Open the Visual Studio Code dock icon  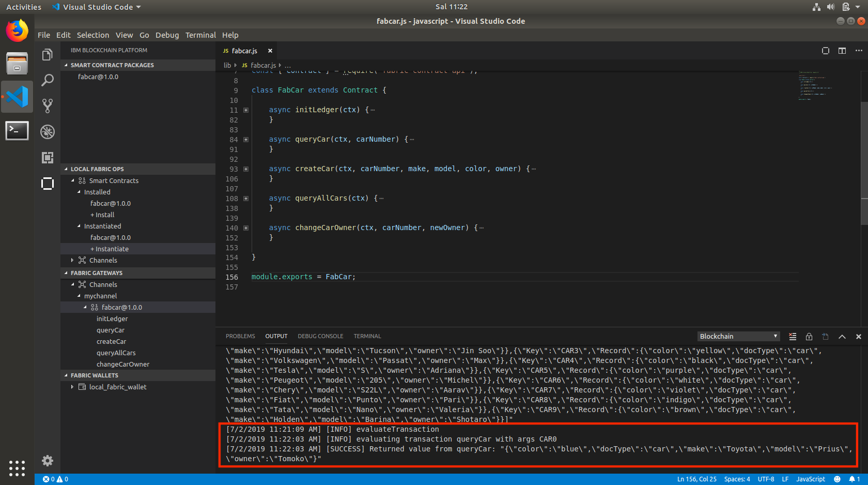point(17,97)
